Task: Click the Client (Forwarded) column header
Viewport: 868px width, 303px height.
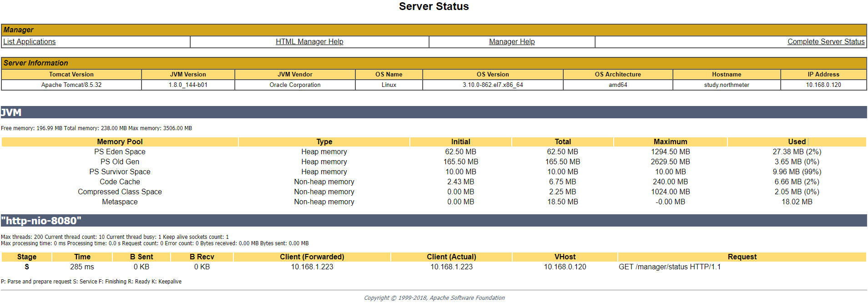Action: click(312, 257)
